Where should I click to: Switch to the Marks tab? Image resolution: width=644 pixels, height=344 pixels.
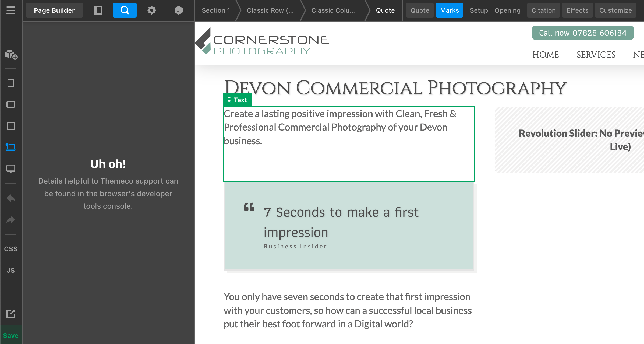[449, 10]
